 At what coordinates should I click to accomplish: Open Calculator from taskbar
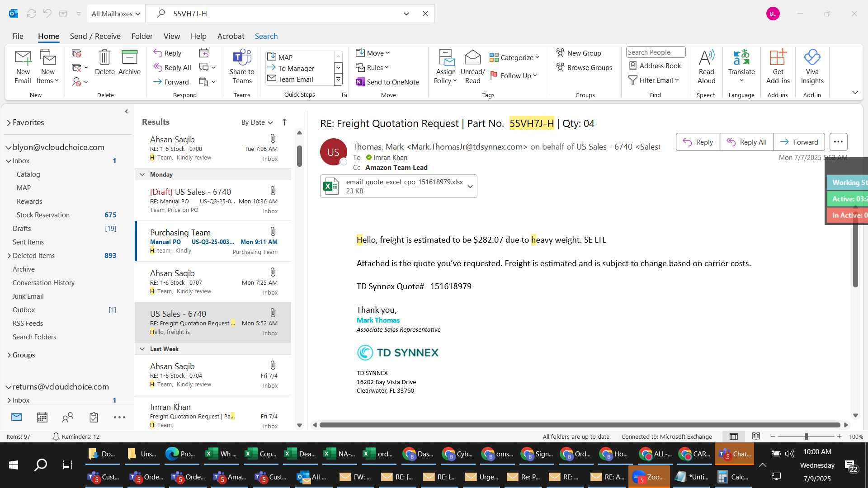(734, 477)
